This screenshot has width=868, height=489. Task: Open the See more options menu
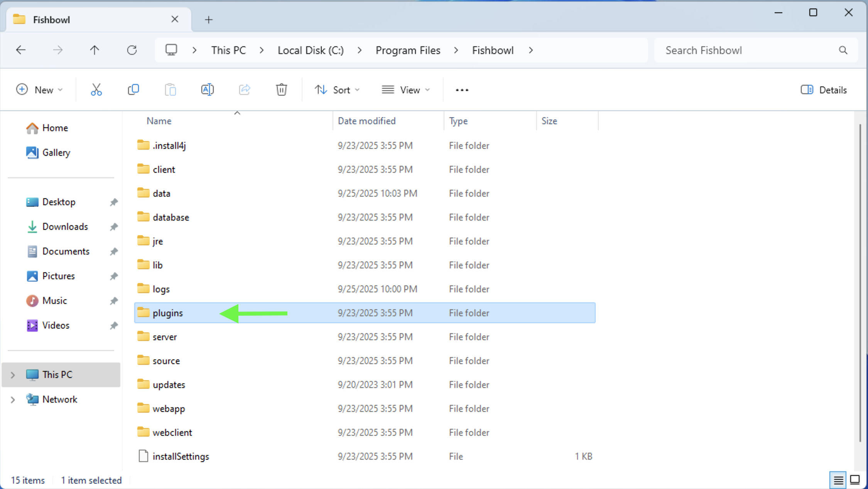461,89
